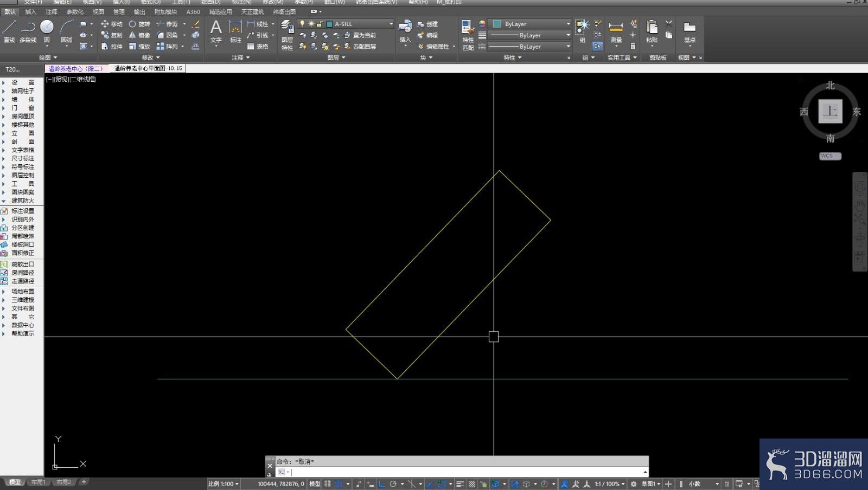The image size is (868, 490).
Task: Click the Scale (缩放) tool
Action: tap(139, 47)
